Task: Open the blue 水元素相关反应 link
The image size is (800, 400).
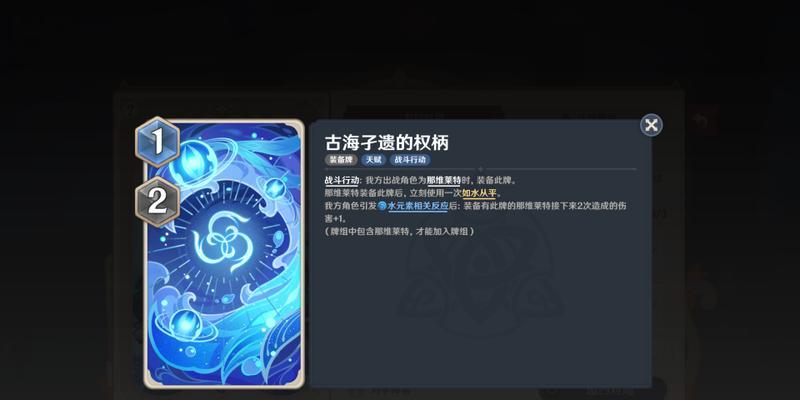Action: tap(418, 206)
